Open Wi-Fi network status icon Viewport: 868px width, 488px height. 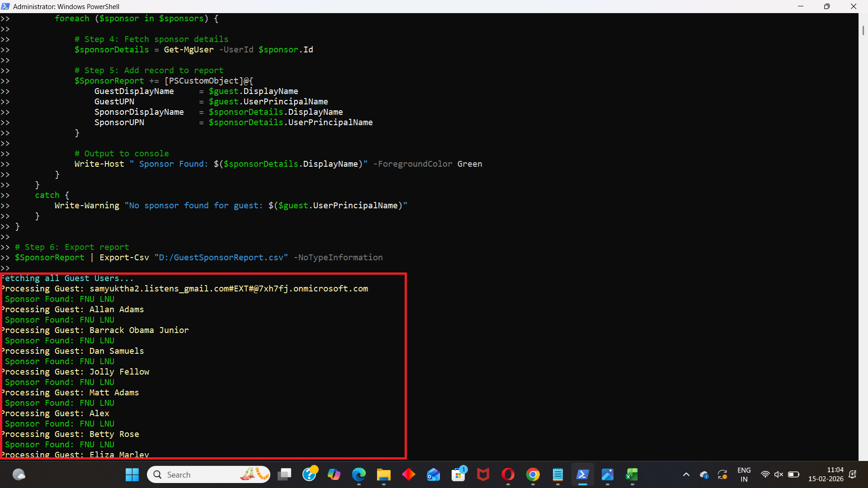765,474
